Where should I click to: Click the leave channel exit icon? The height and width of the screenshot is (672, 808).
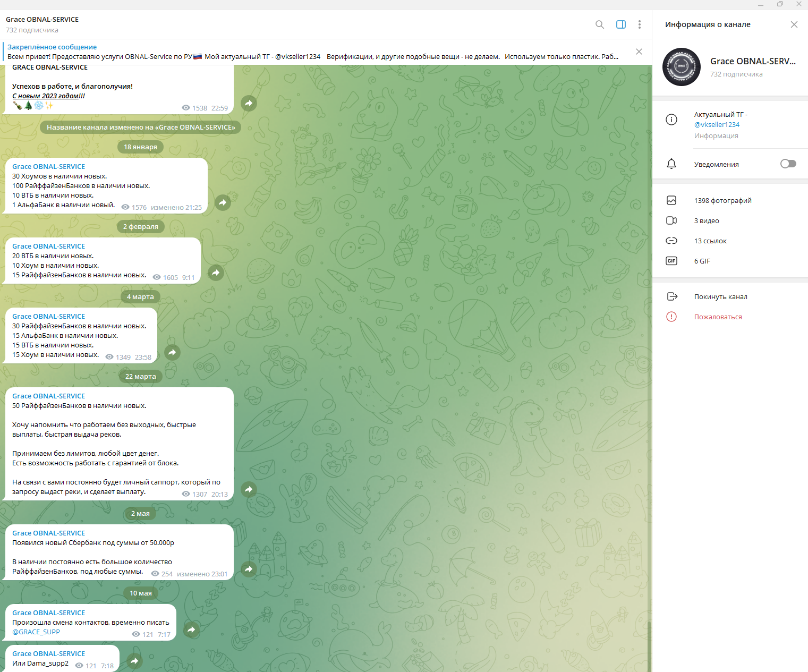[672, 296]
